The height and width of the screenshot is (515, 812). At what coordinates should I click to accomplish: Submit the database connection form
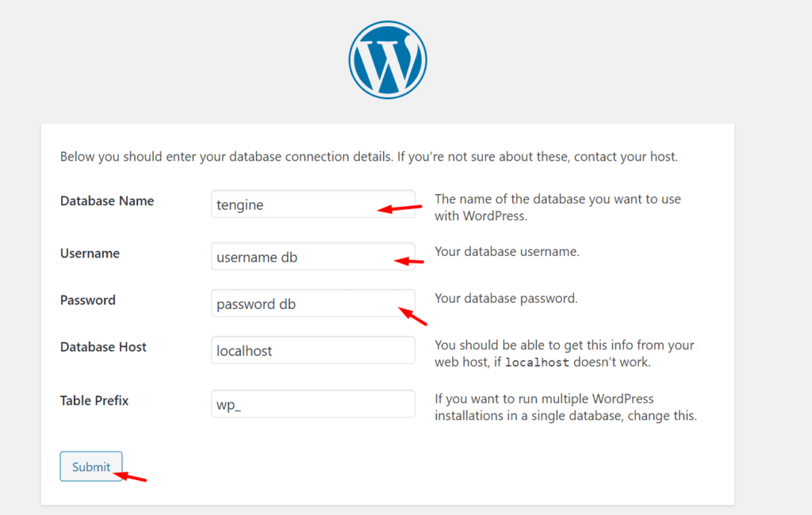91,467
